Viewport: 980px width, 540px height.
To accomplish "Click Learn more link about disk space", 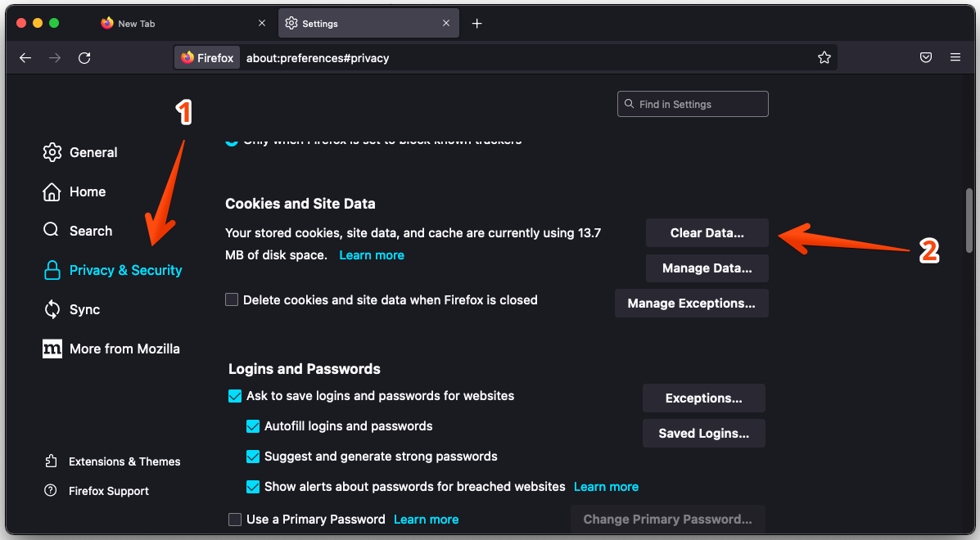I will [x=372, y=255].
